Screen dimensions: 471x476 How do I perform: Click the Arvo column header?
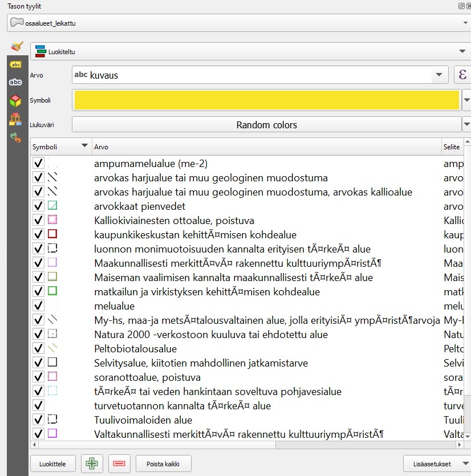click(267, 147)
